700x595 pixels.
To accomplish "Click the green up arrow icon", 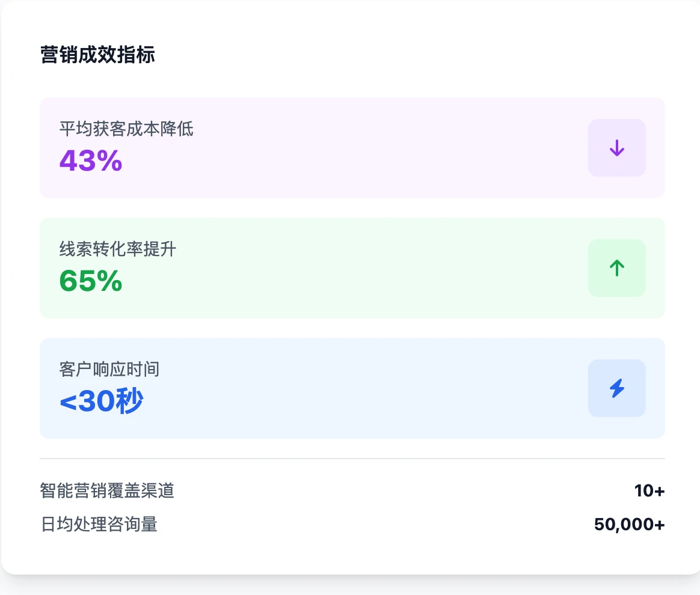I will tap(616, 268).
